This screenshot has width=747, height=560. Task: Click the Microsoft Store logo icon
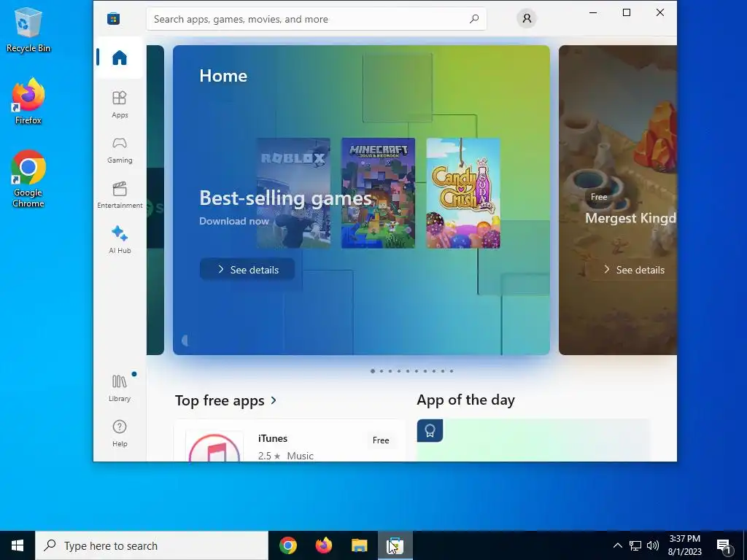coord(113,18)
